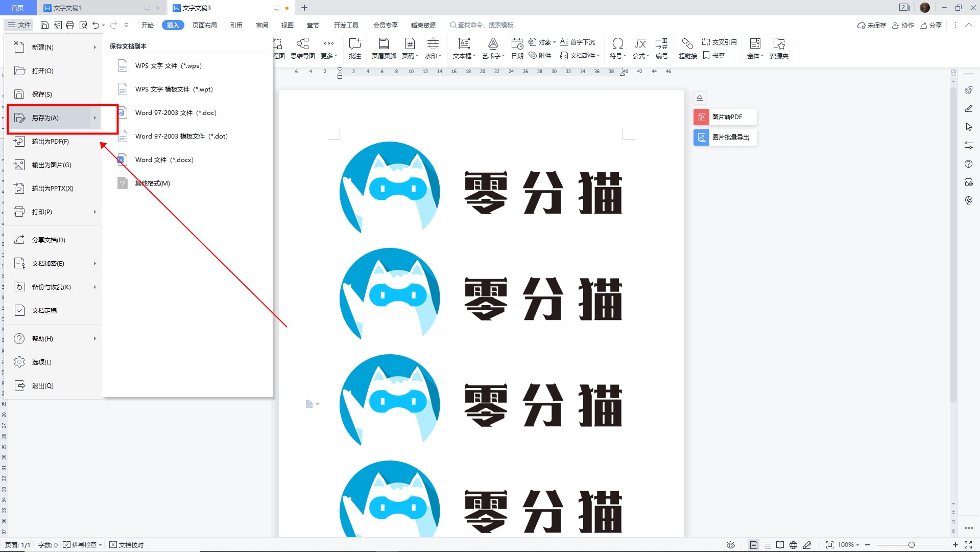
Task: Click 图片转PDF in side panel
Action: (725, 117)
